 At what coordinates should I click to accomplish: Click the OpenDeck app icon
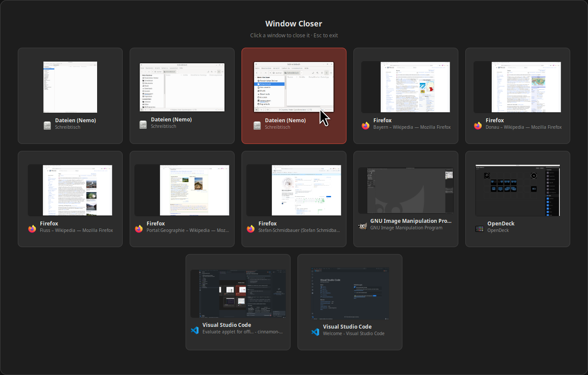tap(480, 229)
